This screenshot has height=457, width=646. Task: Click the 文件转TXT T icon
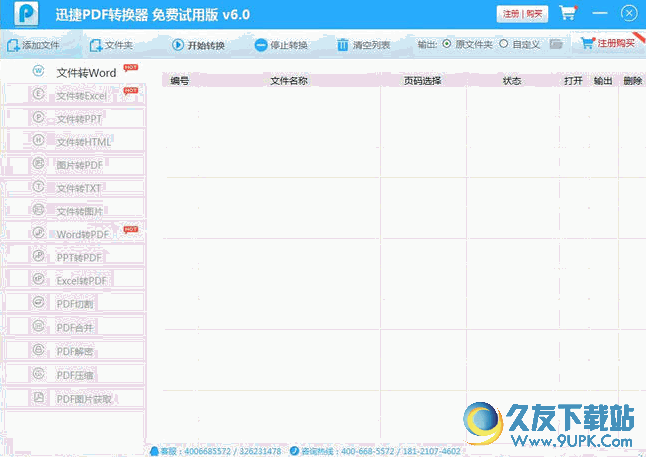(38, 187)
